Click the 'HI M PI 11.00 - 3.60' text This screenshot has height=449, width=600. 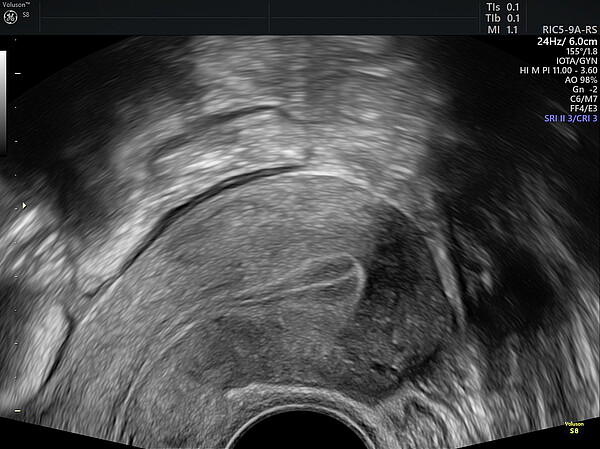click(558, 70)
